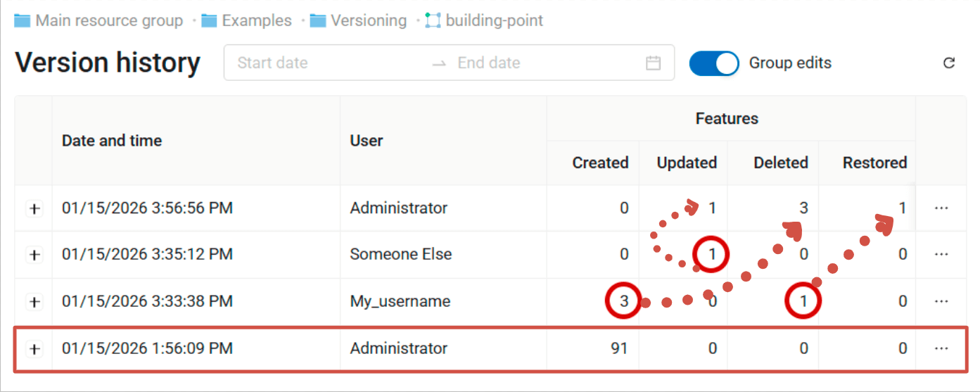Expand the 1:56:09 PM Administrator row
Viewport: 980px width, 392px height.
click(34, 348)
